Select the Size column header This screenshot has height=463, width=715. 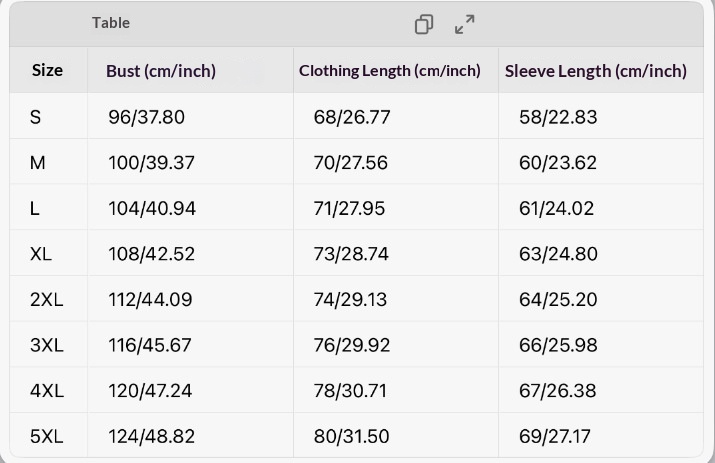(x=47, y=70)
